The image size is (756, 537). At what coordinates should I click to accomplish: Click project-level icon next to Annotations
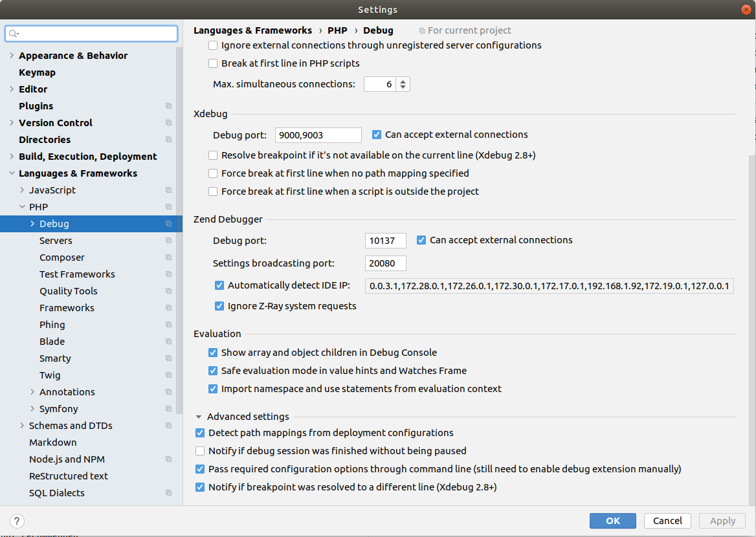click(168, 392)
